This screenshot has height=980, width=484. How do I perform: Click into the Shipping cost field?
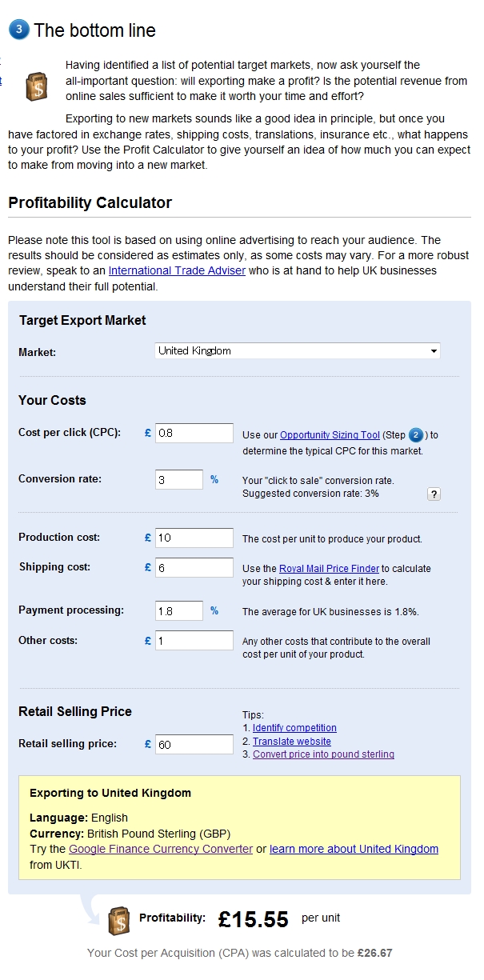coord(194,567)
